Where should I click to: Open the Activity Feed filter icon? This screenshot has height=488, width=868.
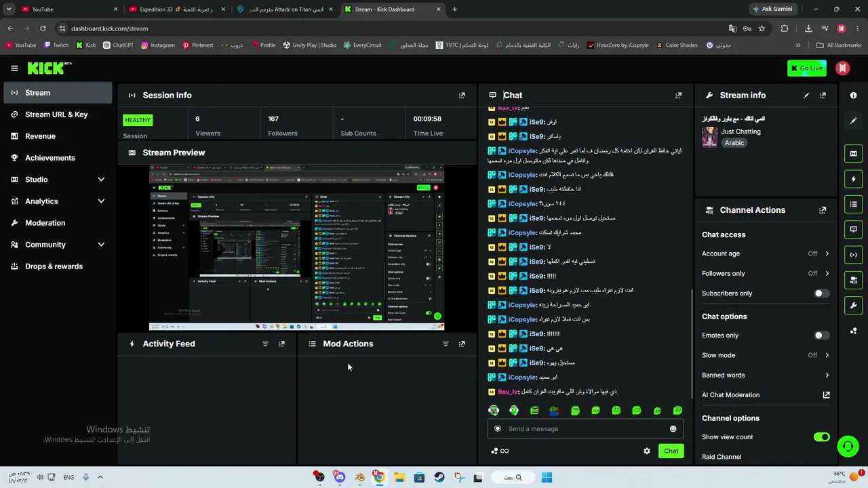point(265,344)
